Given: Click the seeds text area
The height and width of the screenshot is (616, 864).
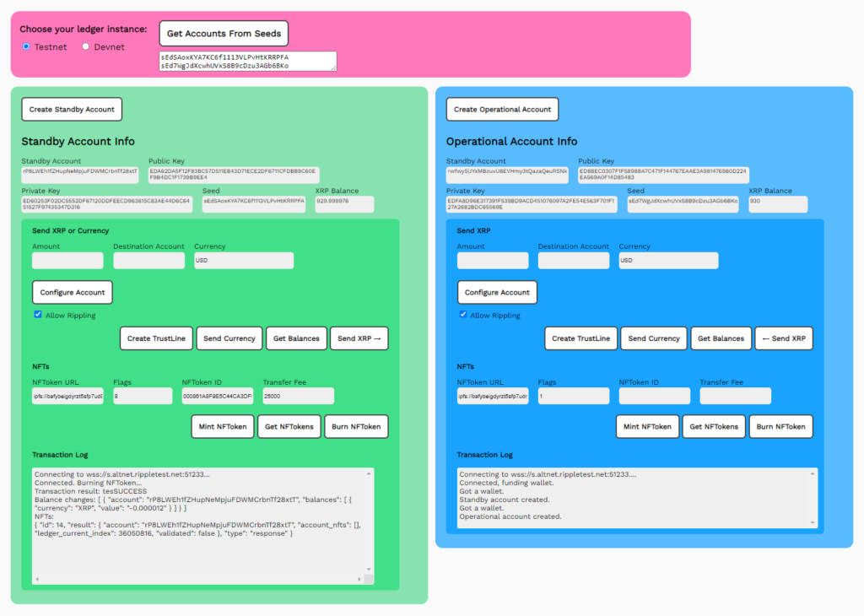Looking at the screenshot, I should click(246, 61).
